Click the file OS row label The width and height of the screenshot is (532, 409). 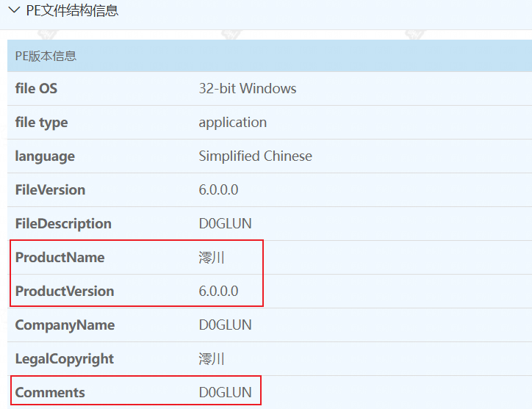coord(36,89)
